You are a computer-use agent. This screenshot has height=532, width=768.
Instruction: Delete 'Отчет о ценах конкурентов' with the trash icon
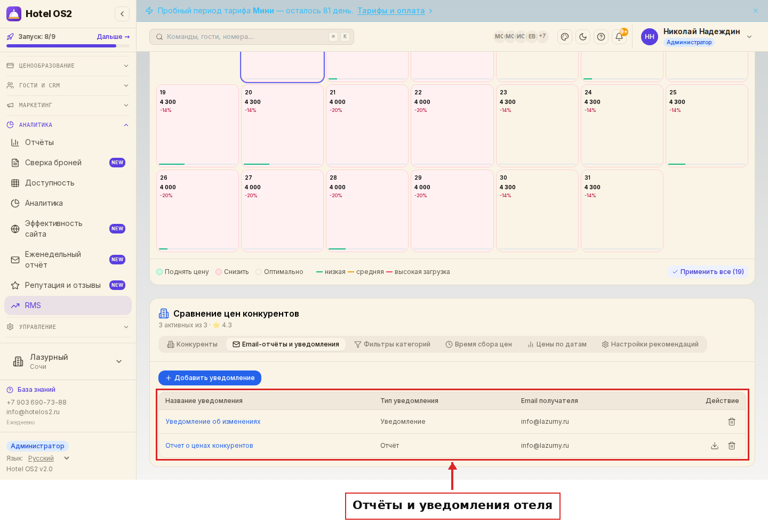pyautogui.click(x=732, y=446)
